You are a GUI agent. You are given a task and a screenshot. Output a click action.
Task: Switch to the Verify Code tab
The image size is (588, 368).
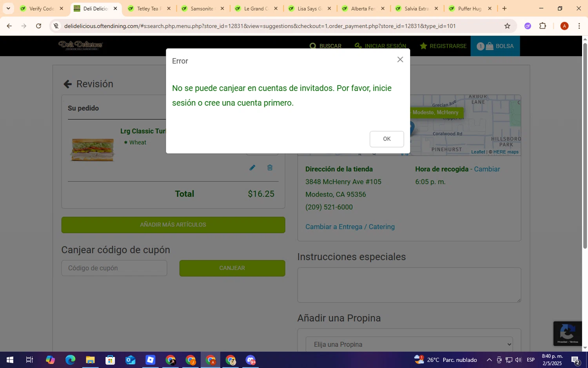[x=41, y=9]
